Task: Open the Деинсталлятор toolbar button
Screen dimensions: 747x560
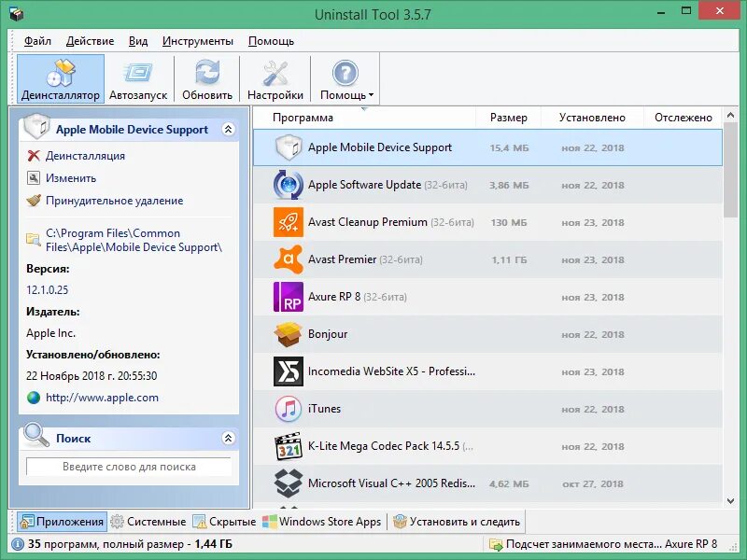Action: pyautogui.click(x=61, y=79)
